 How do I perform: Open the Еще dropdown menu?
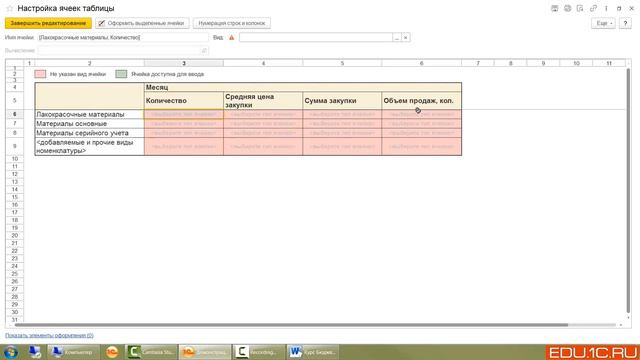point(603,23)
